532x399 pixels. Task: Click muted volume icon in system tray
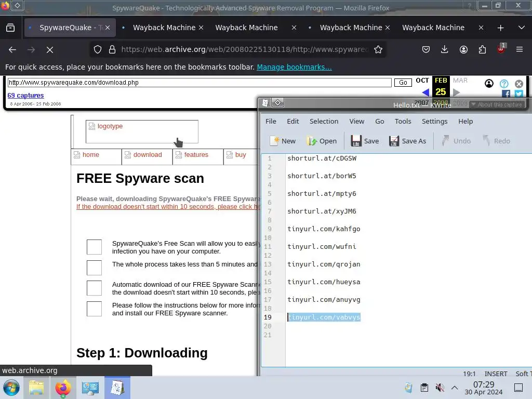point(440,388)
